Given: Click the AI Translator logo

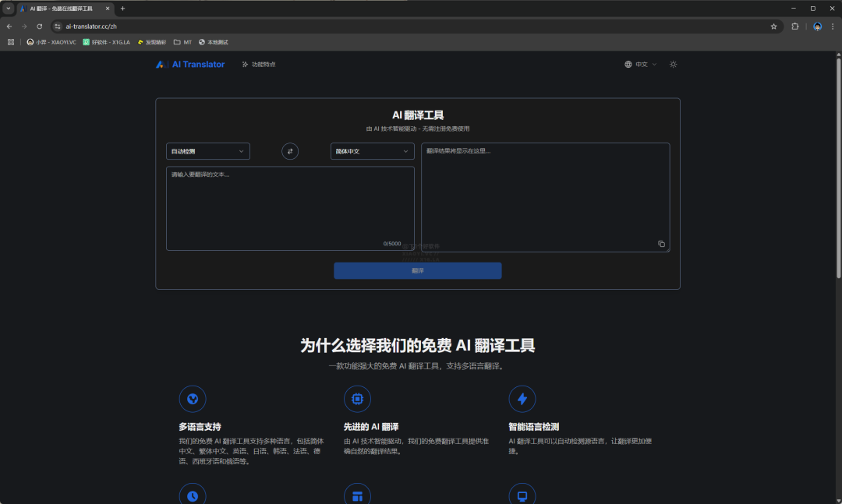Looking at the screenshot, I should point(190,65).
